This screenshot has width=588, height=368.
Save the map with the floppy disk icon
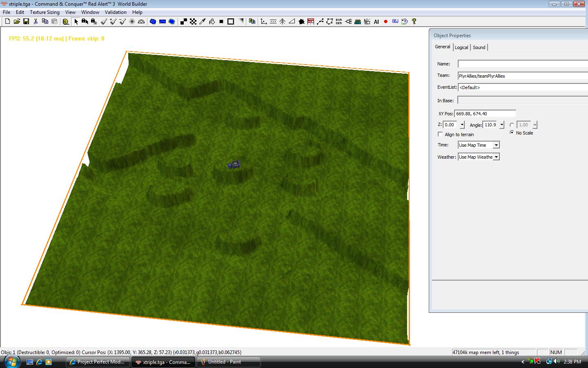point(26,21)
